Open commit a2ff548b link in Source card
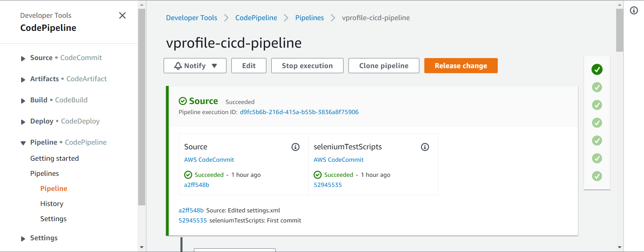Viewport: 644px width, 252px height. pyautogui.click(x=197, y=185)
